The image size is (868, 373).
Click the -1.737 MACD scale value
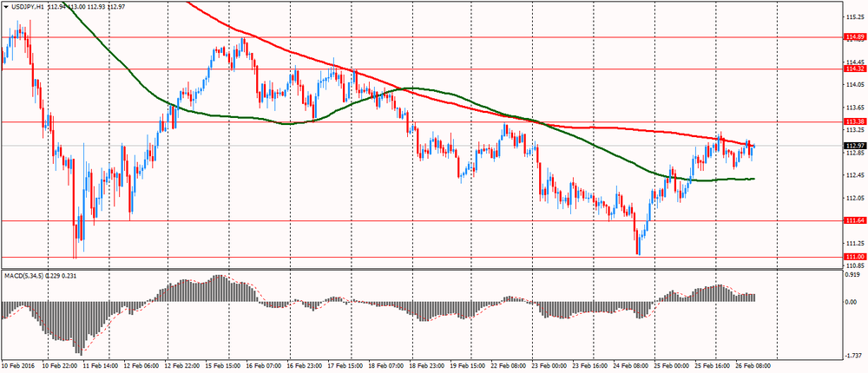854,355
